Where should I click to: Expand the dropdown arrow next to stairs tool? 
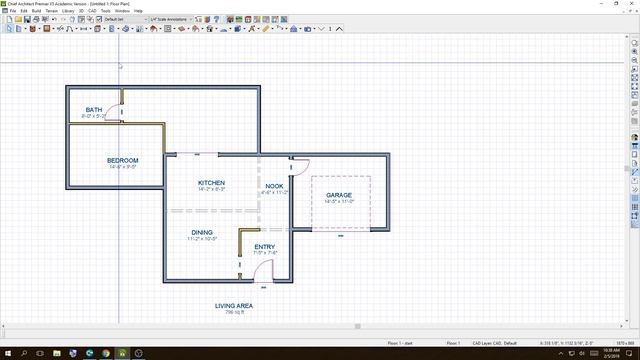[146, 29]
